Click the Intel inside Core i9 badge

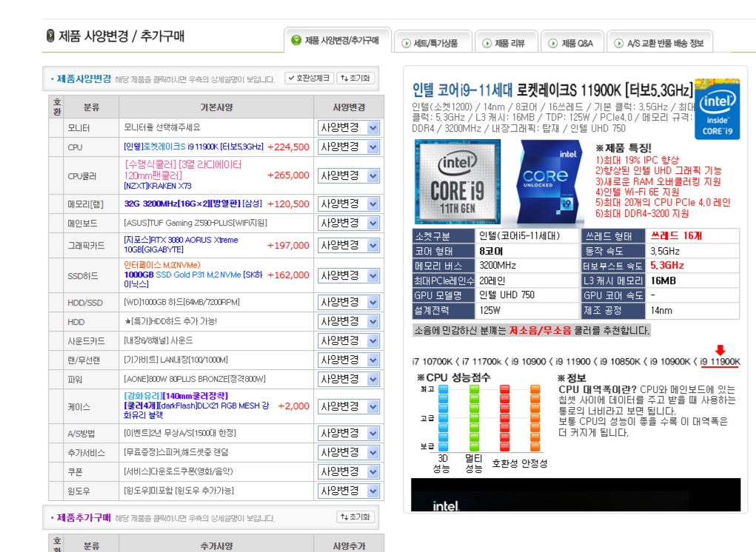point(717,109)
